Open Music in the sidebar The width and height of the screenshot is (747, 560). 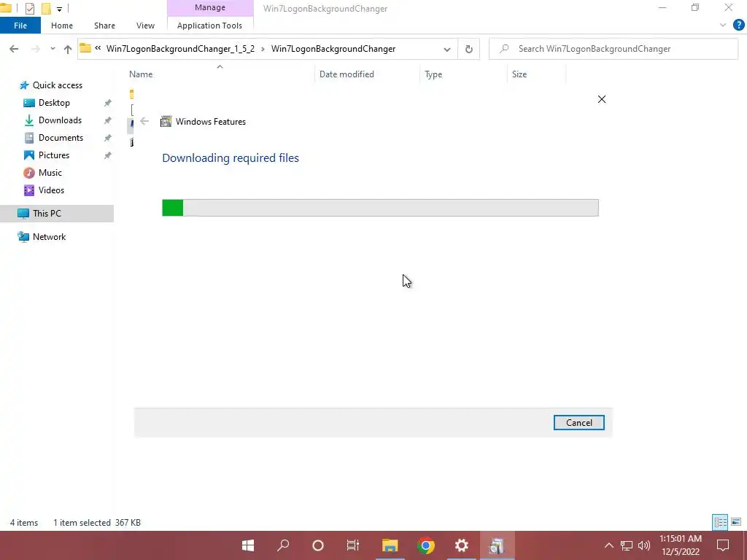[x=50, y=172]
